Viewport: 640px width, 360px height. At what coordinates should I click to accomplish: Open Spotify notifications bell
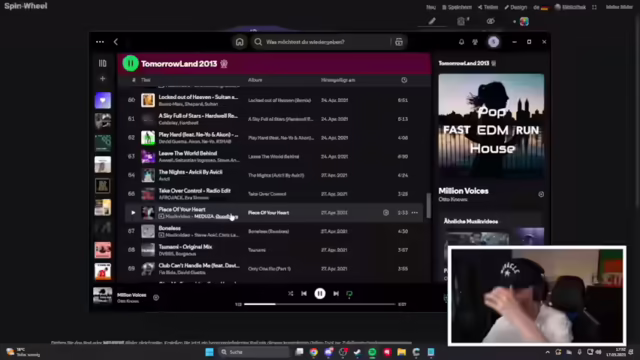pyautogui.click(x=461, y=42)
